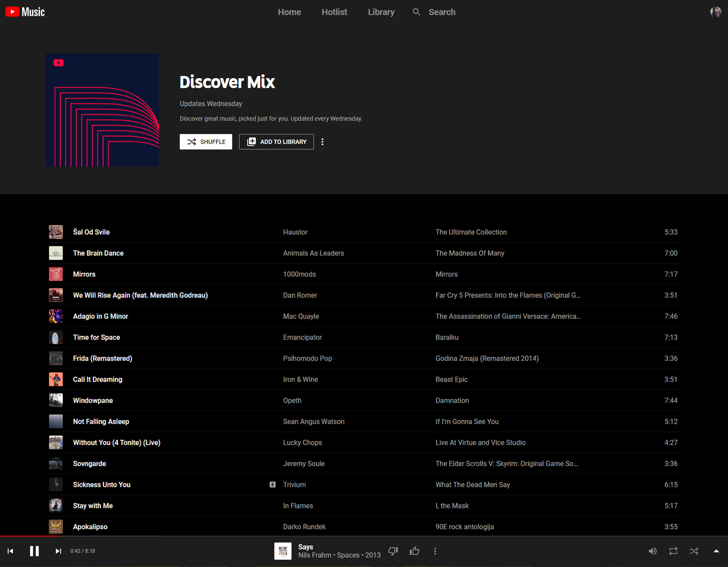728x567 pixels.
Task: Toggle shuffle in player bar
Action: (x=694, y=551)
